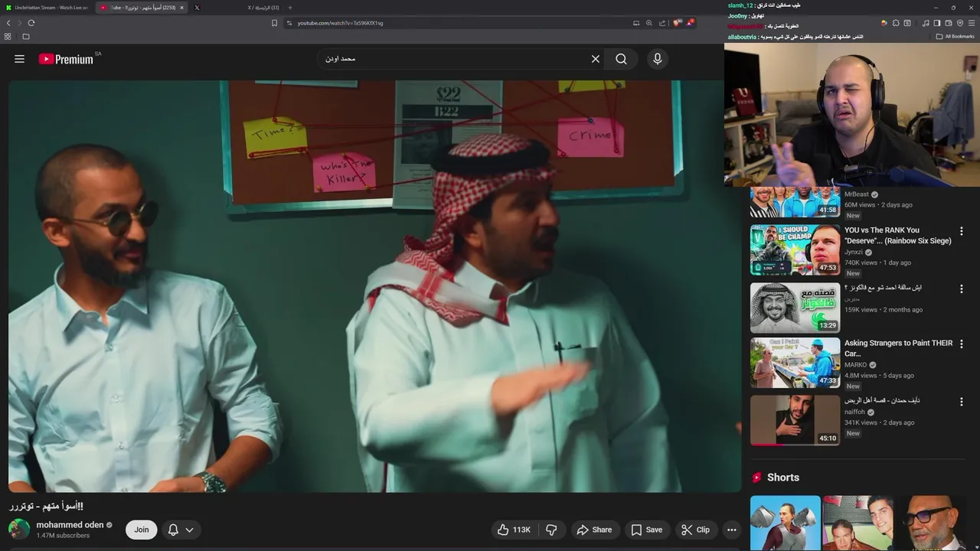Viewport: 980px width, 551px height.
Task: Play the 13:29 Arabic video thumbnail
Action: (795, 307)
